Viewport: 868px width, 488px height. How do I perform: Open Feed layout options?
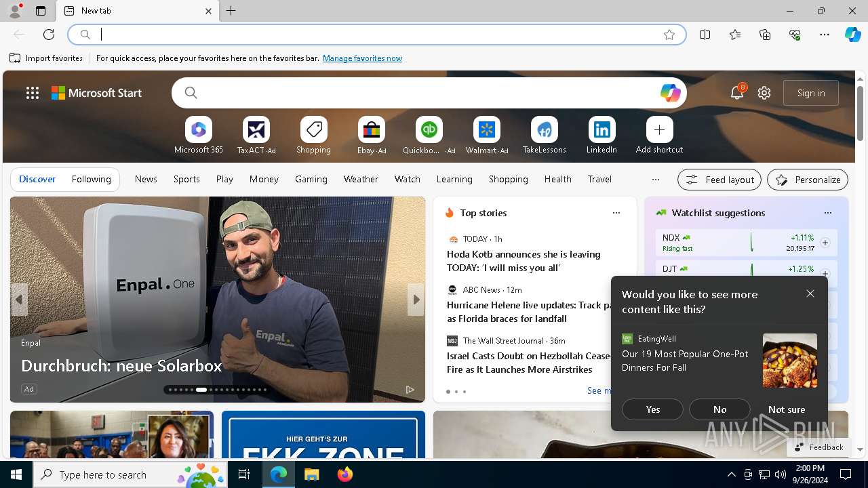719,180
